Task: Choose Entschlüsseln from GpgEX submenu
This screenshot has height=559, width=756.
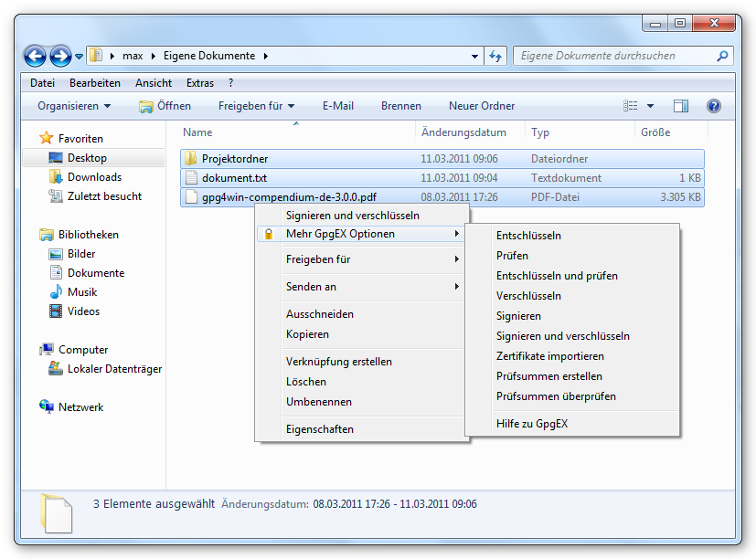Action: pos(528,236)
